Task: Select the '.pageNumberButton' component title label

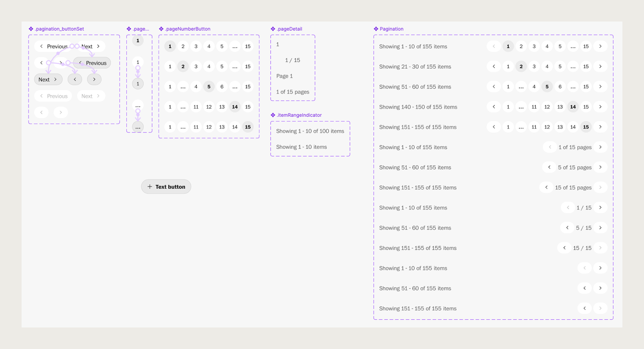Action: pos(188,29)
